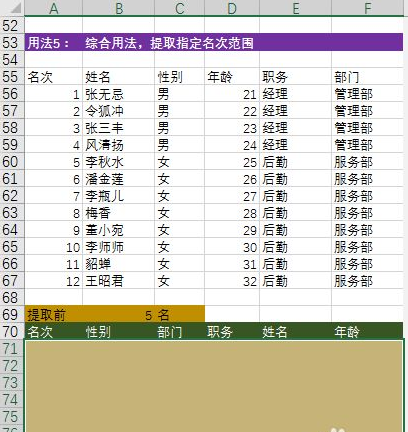This screenshot has width=408, height=432.
Task: Select column A header
Action: coord(54,8)
